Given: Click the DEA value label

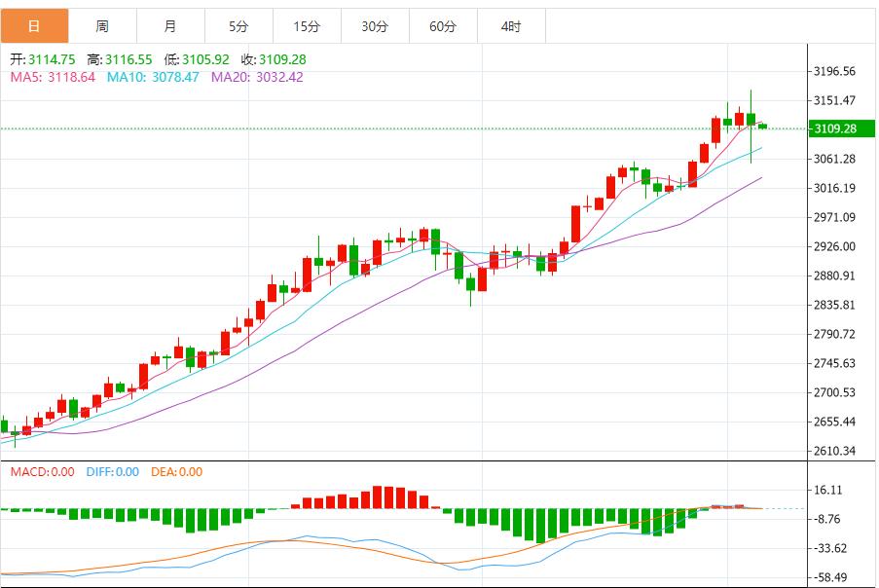Looking at the screenshot, I should tap(176, 472).
